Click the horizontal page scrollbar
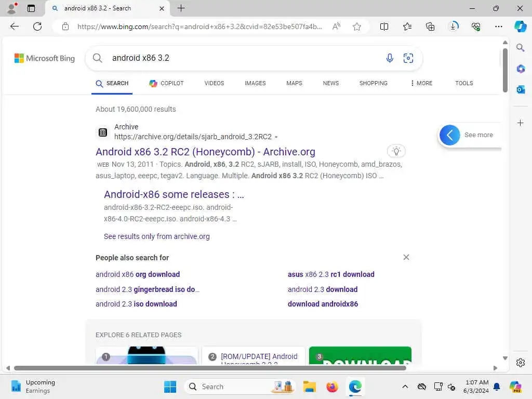This screenshot has width=532, height=399. [x=210, y=368]
